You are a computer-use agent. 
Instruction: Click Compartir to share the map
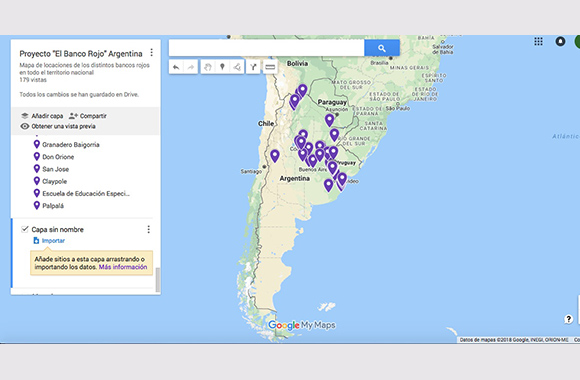tap(88, 116)
